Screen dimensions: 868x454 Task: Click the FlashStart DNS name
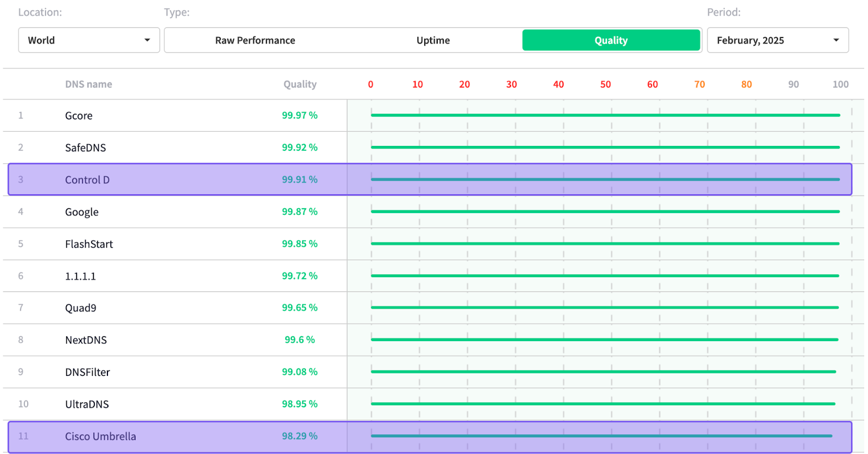click(89, 244)
